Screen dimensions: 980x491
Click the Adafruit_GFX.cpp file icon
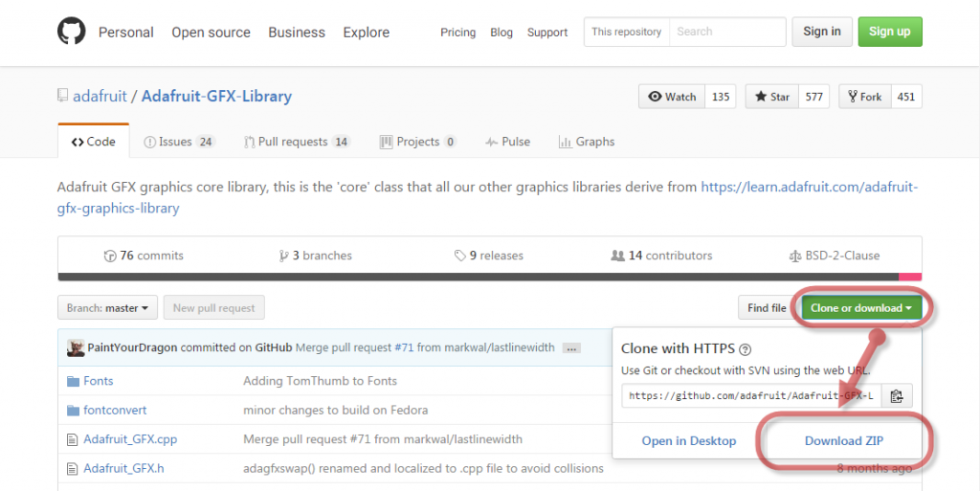point(73,439)
